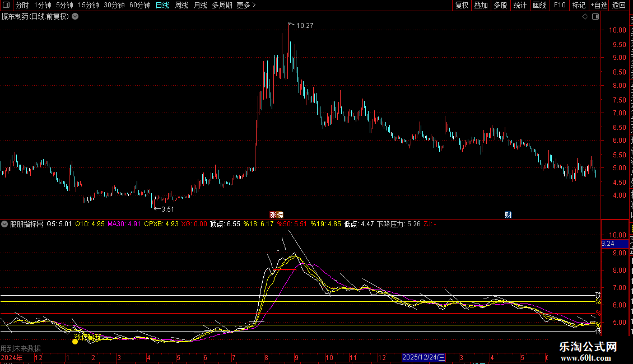Click the 顶点: 6.55 indicator value
The height and width of the screenshot is (364, 633).
[225, 224]
